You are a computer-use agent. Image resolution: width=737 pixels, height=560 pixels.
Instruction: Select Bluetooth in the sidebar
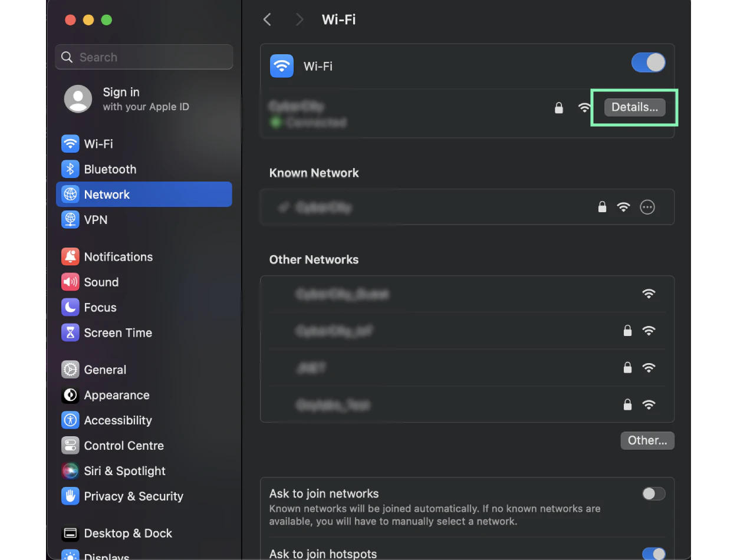click(144, 169)
